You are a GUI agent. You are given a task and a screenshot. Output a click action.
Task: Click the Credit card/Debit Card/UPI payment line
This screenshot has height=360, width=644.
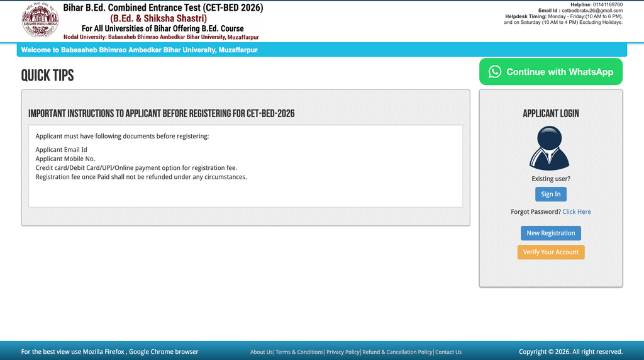[x=136, y=168]
